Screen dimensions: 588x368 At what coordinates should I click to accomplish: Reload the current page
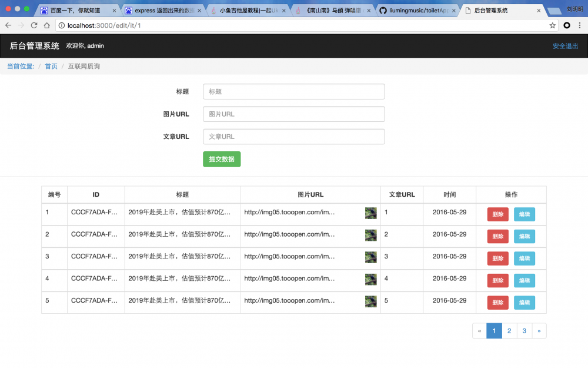pyautogui.click(x=34, y=26)
